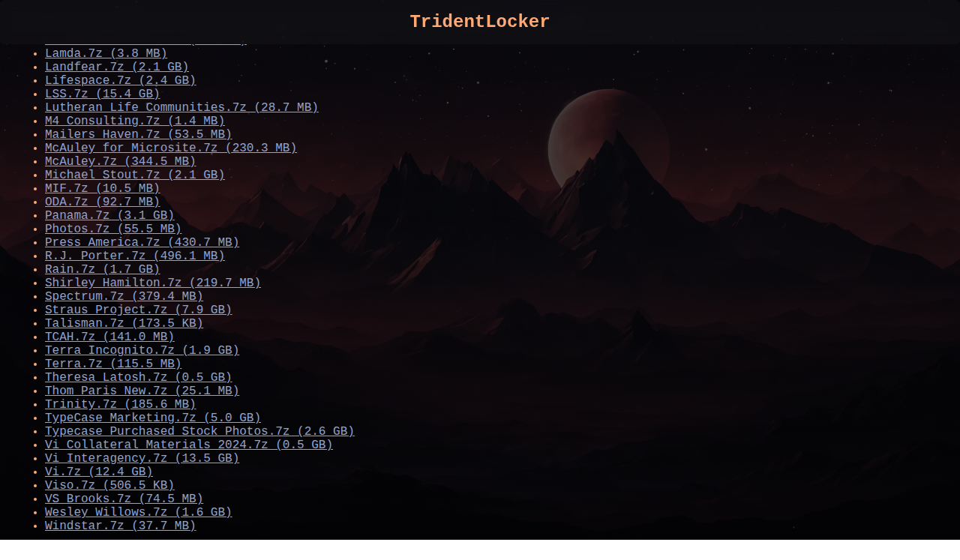Open the Lamda.7z file link
The image size is (960, 560).
pos(106,54)
